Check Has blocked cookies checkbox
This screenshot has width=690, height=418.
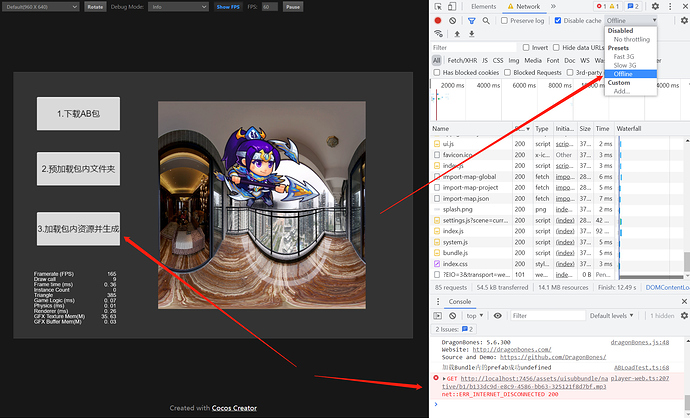pos(437,72)
